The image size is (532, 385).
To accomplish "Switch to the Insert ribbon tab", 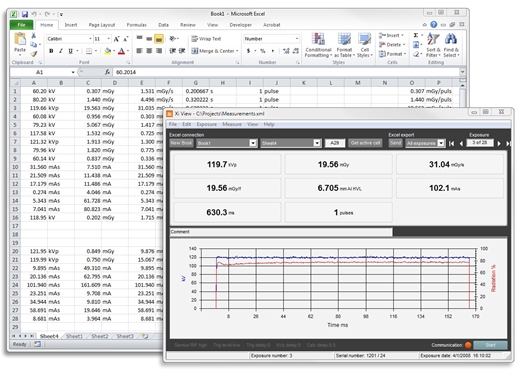I will (71, 25).
